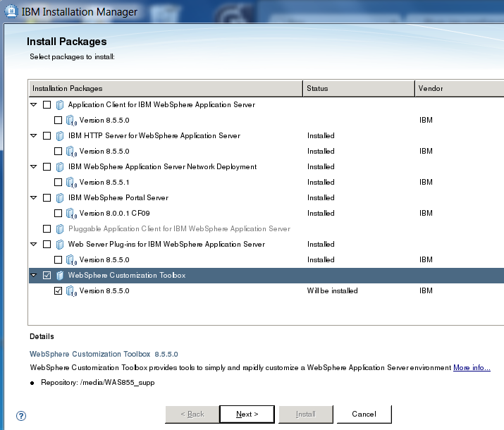Click the WebSphere Customization Toolbox 8.5.5.0 details heading
Image resolution: width=504 pixels, height=430 pixels.
(x=104, y=354)
